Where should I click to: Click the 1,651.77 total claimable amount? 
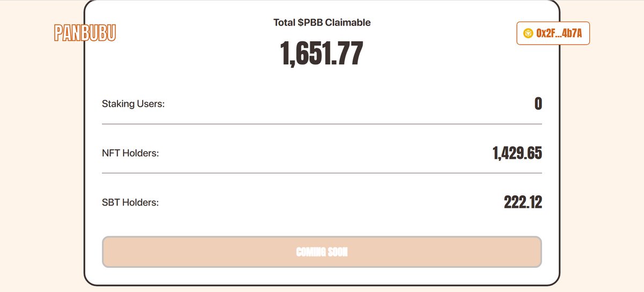pos(322,54)
